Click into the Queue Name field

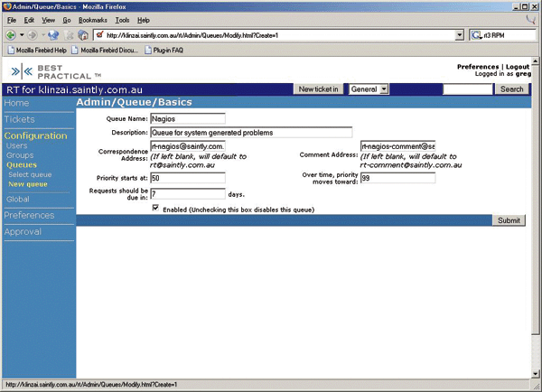click(x=187, y=118)
